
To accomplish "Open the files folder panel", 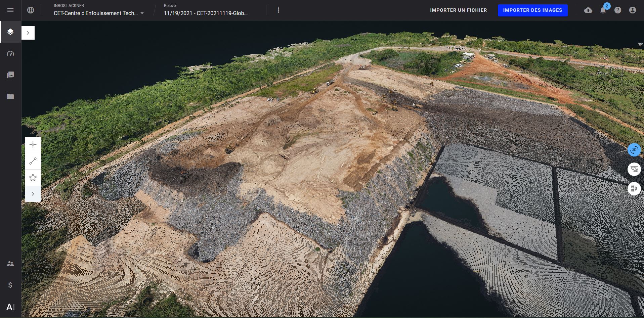I will coord(10,96).
